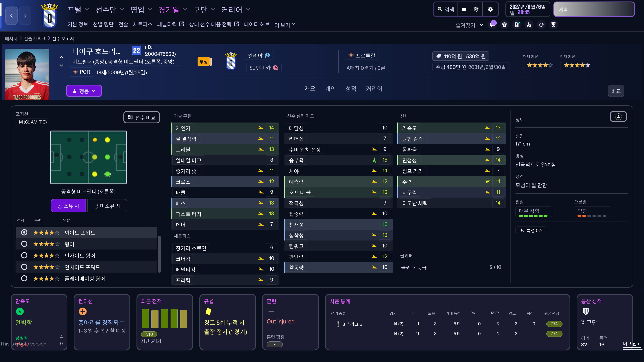644x362 pixels.
Task: Click the transfer refresh arrows icon
Action: pos(541,25)
